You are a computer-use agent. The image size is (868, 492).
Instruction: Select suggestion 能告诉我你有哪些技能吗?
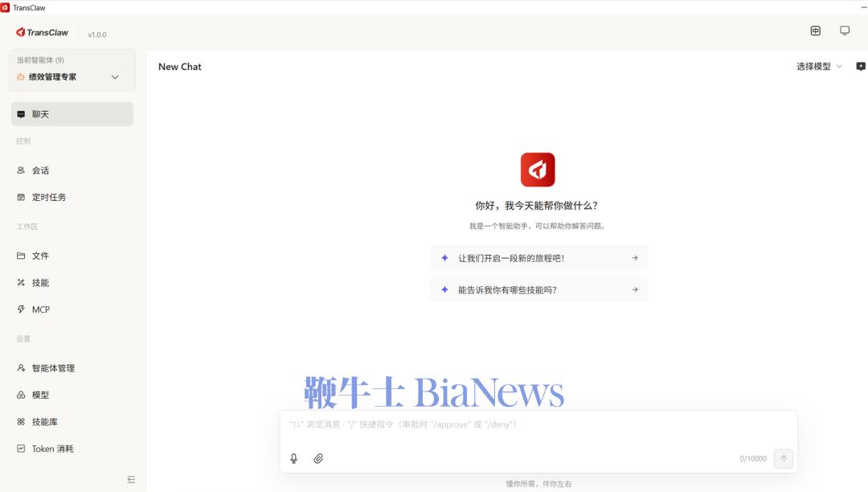click(538, 289)
